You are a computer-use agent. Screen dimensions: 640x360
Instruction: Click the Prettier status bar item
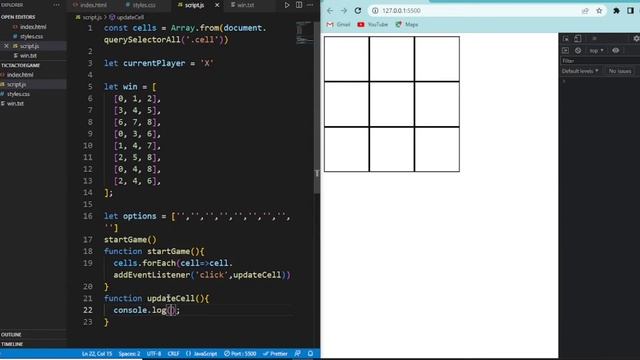pyautogui.click(x=275, y=354)
